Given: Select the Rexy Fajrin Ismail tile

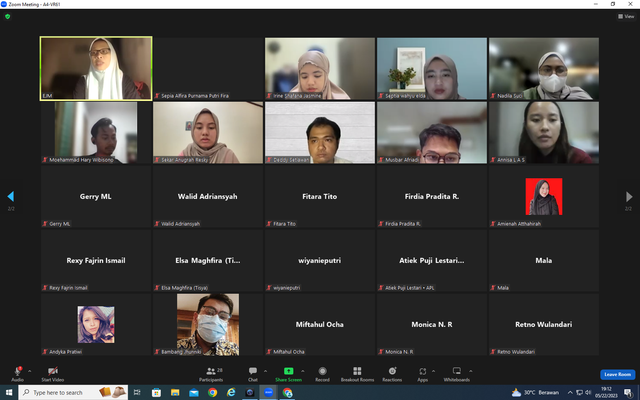Looking at the screenshot, I should (96, 260).
